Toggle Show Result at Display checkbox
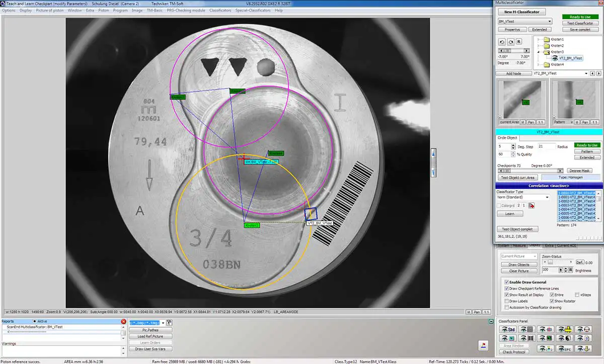 (x=506, y=295)
